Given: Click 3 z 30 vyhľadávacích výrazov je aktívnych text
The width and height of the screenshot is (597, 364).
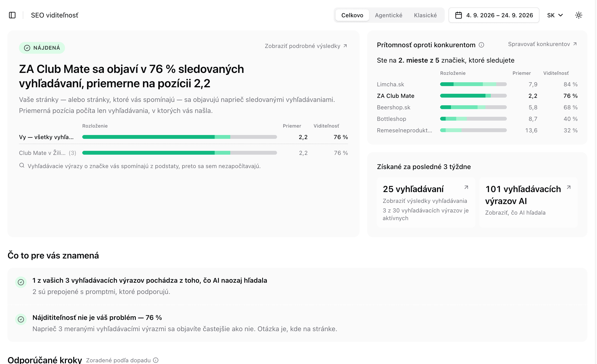Looking at the screenshot, I should click(426, 214).
